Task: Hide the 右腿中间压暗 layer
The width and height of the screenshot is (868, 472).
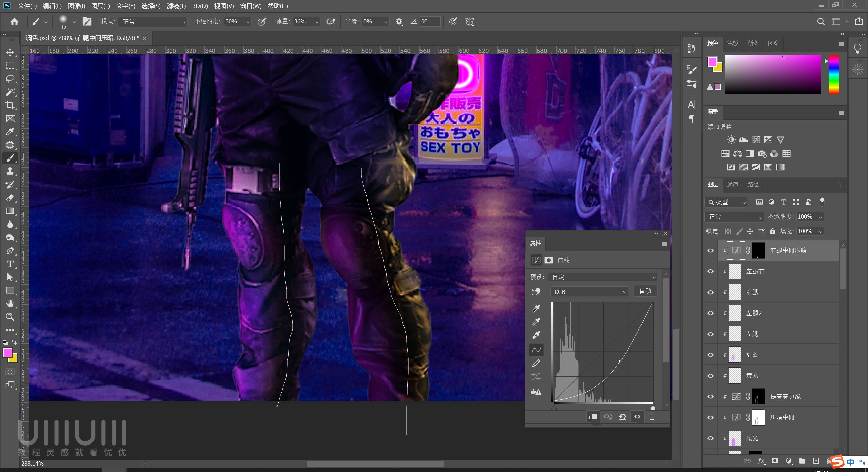Action: (710, 251)
